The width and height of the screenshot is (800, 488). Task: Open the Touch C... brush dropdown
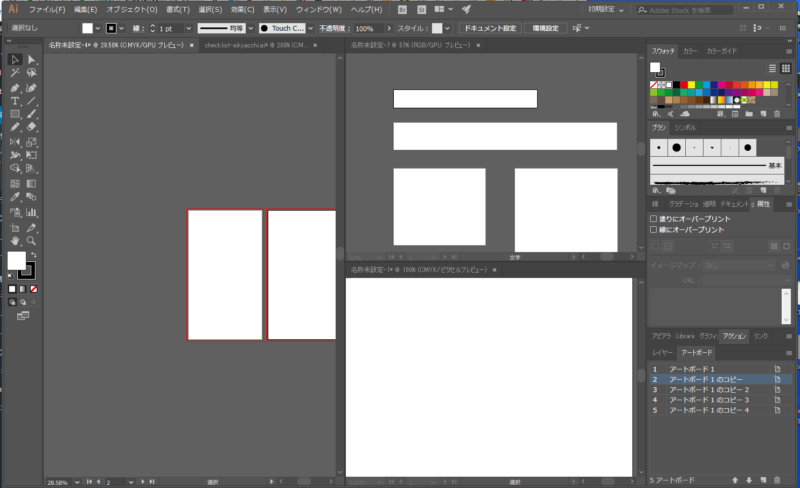(x=310, y=29)
